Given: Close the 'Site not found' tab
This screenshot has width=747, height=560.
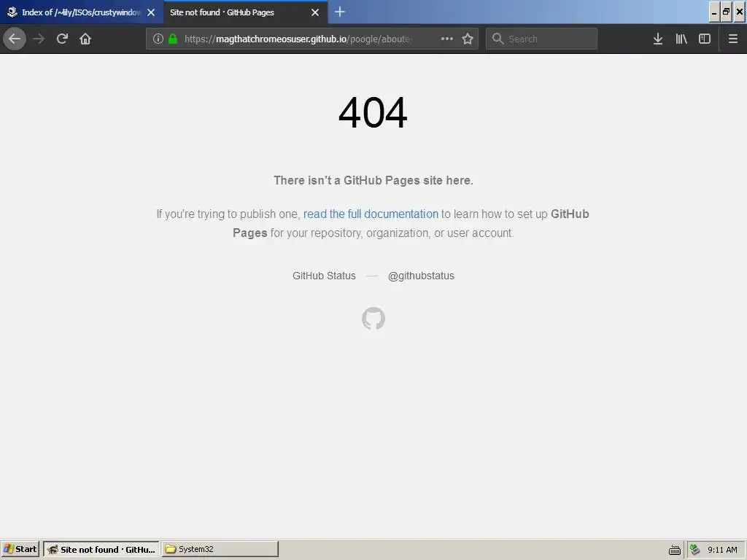Looking at the screenshot, I should tap(315, 12).
